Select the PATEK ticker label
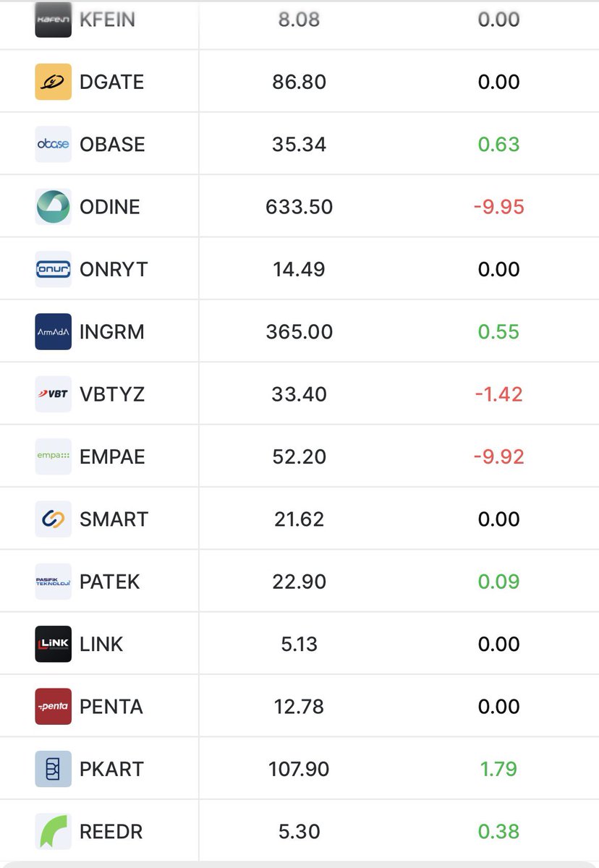This screenshot has width=599, height=868. coord(109,582)
